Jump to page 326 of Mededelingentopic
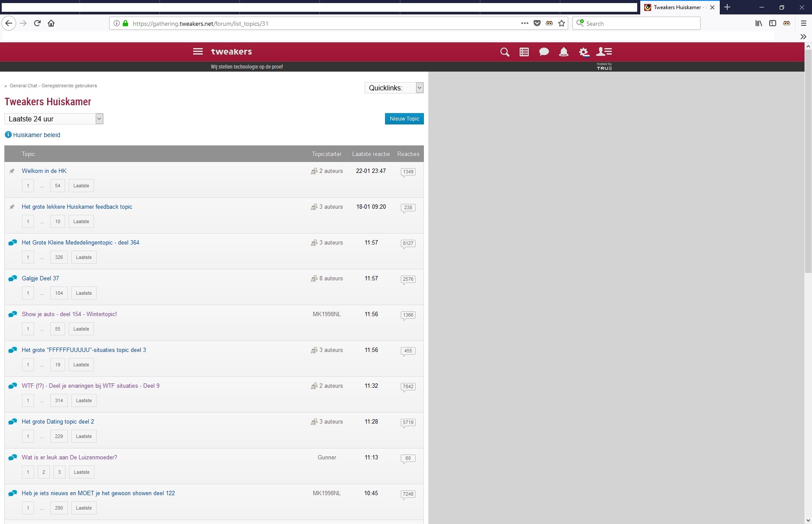 tap(59, 257)
